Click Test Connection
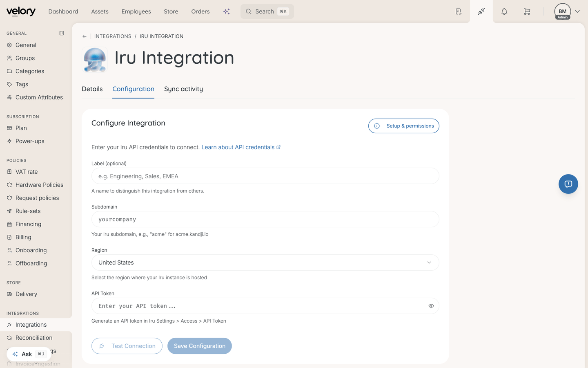 point(127,346)
